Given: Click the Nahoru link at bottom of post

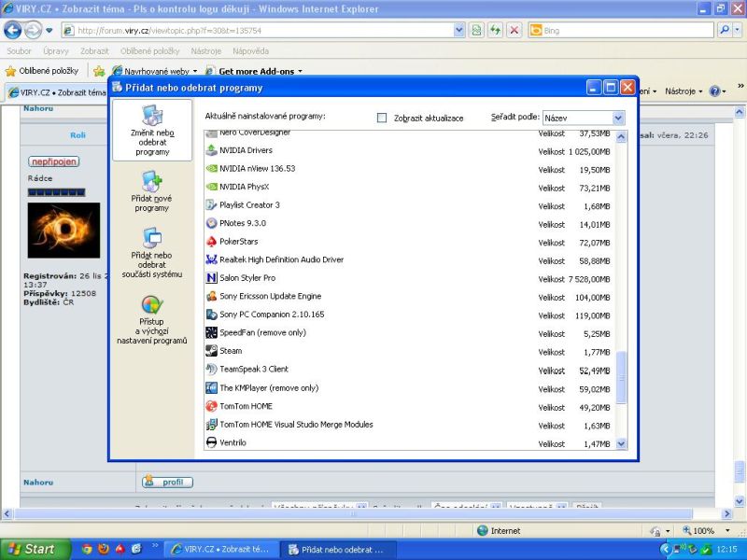Looking at the screenshot, I should (x=38, y=483).
